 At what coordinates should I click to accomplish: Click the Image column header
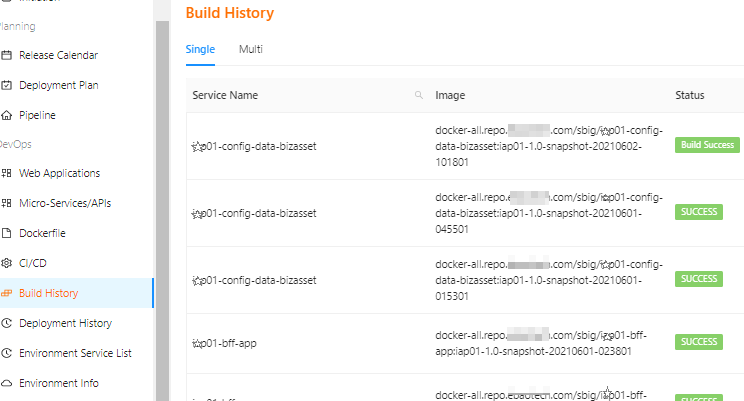point(450,95)
